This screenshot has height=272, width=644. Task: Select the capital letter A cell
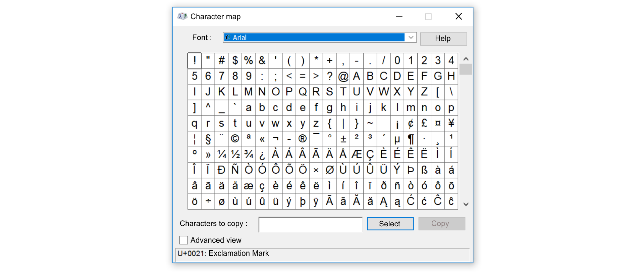(x=357, y=76)
